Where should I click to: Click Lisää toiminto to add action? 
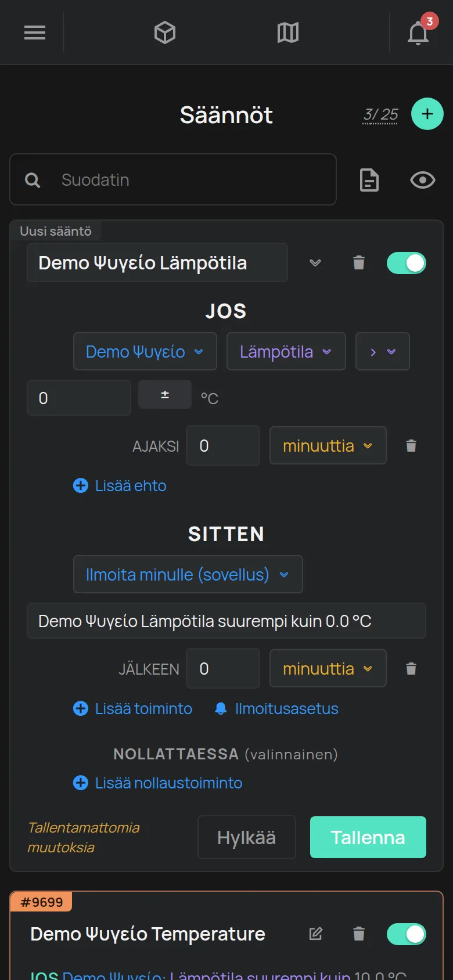[133, 708]
